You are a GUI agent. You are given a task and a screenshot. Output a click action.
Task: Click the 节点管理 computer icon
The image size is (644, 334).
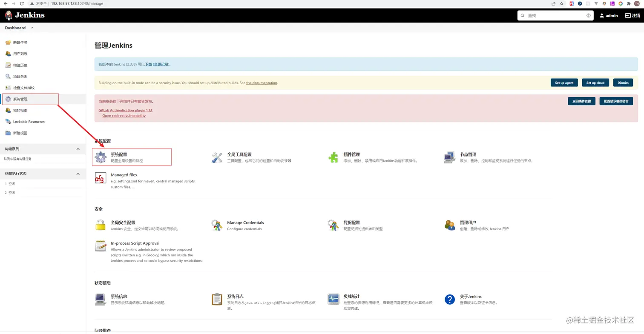450,157
